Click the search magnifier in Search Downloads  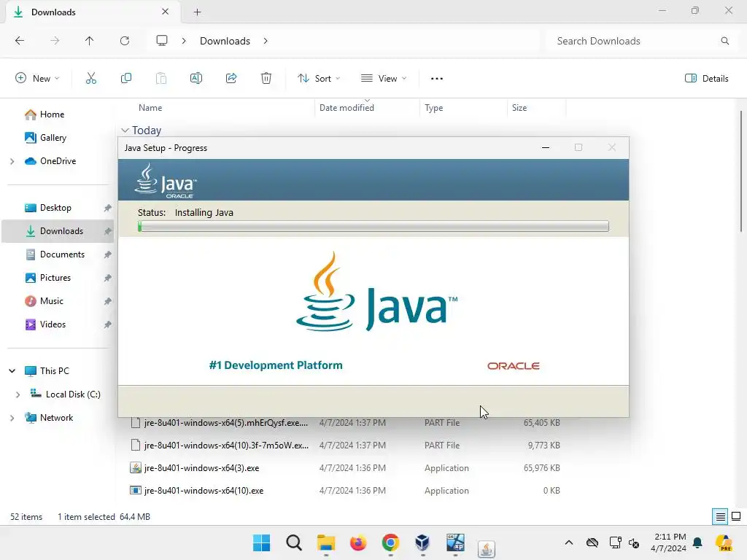[x=724, y=41]
